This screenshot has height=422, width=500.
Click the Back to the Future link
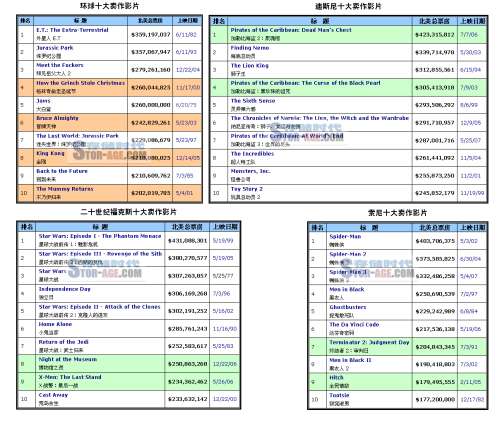pos(62,171)
